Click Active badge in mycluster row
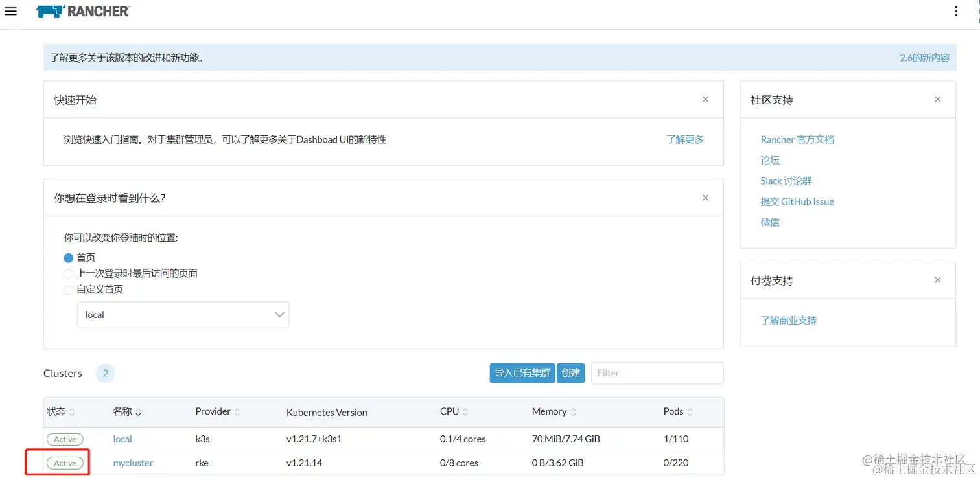The width and height of the screenshot is (980, 480). 65,463
